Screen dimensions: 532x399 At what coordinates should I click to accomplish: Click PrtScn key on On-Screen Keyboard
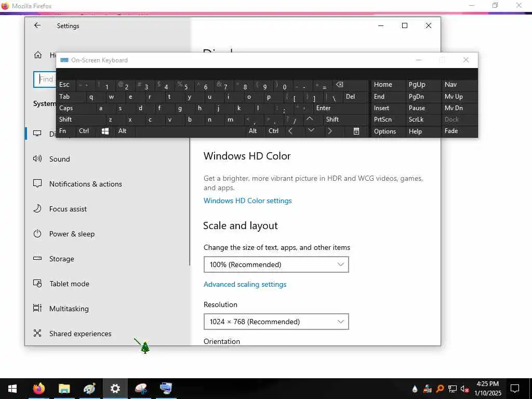click(x=388, y=119)
